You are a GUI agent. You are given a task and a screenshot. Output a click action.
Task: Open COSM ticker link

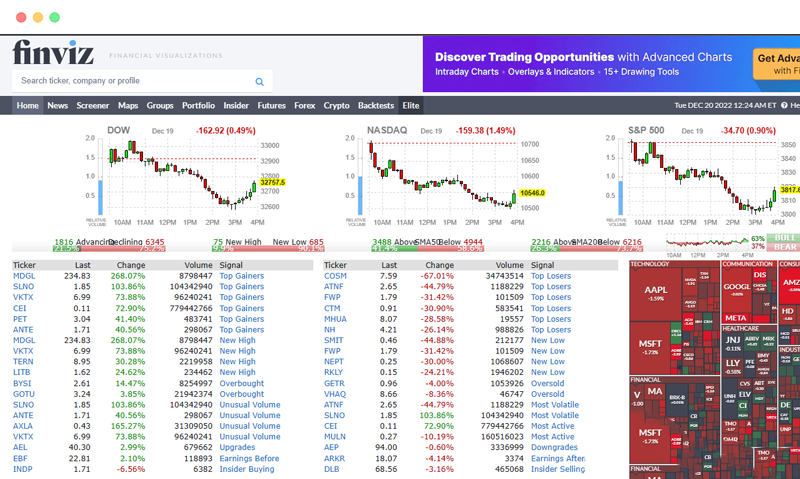pyautogui.click(x=335, y=276)
